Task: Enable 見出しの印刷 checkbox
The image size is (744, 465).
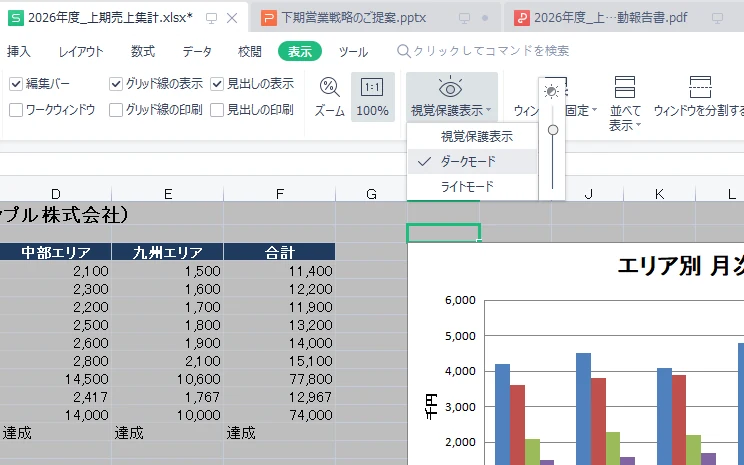Action: click(x=217, y=110)
